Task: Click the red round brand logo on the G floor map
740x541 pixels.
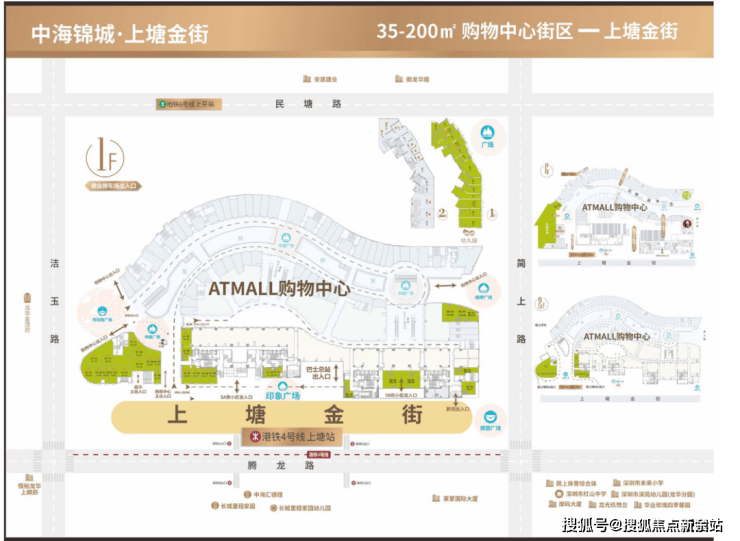Action: pos(687,223)
